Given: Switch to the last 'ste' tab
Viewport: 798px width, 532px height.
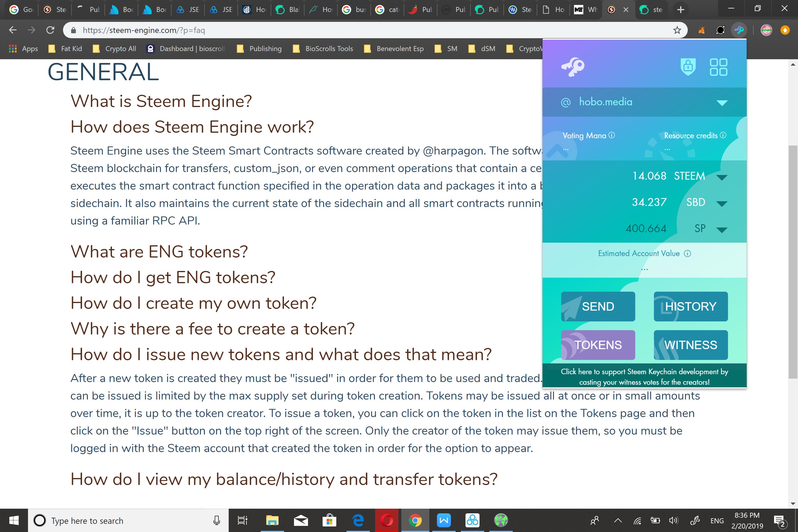Looking at the screenshot, I should click(651, 10).
